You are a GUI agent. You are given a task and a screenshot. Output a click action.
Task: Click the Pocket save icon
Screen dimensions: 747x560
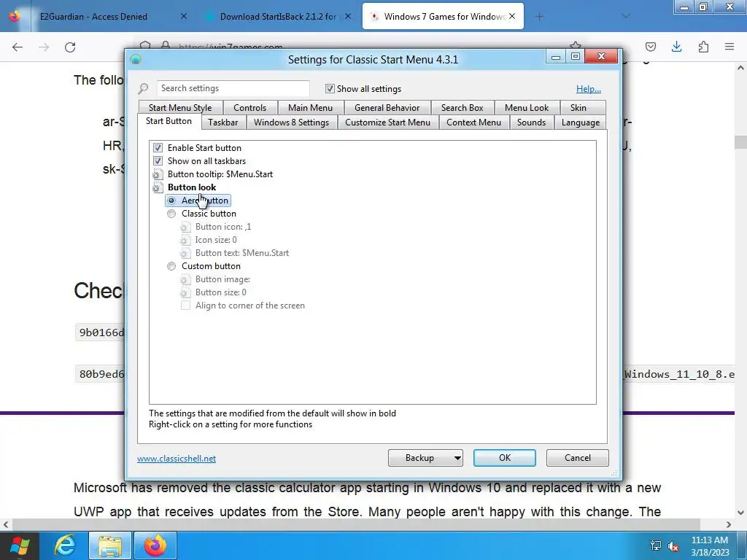point(650,47)
